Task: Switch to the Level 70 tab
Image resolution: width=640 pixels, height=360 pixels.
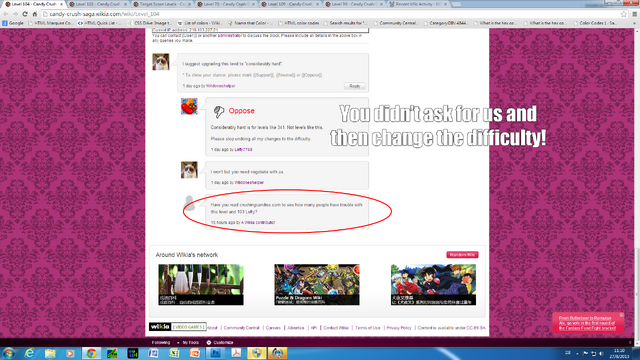Action: (226, 4)
